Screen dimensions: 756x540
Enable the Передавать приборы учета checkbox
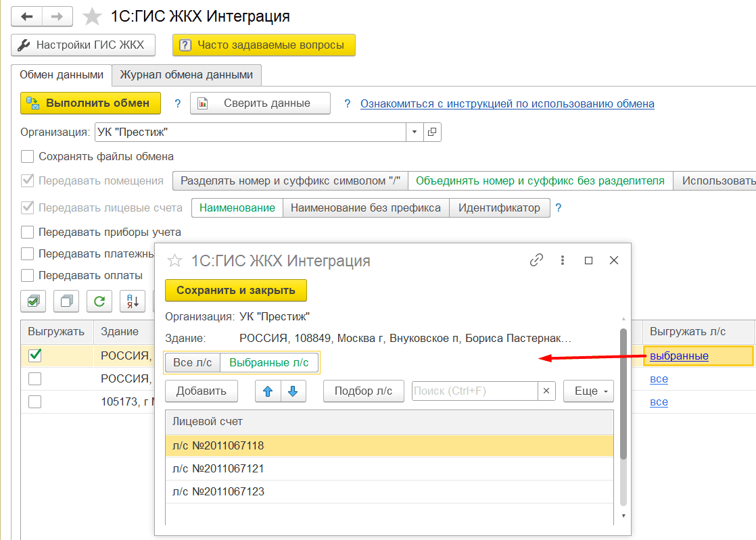pyautogui.click(x=28, y=232)
